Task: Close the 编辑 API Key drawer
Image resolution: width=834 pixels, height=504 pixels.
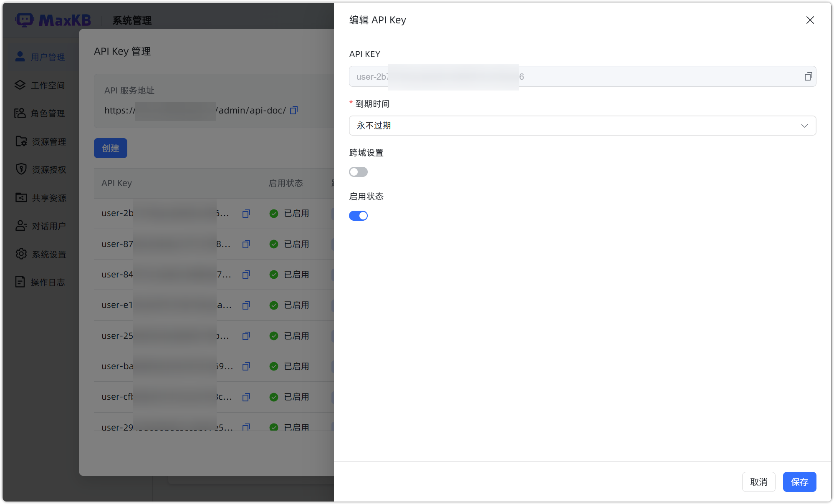Action: (810, 20)
